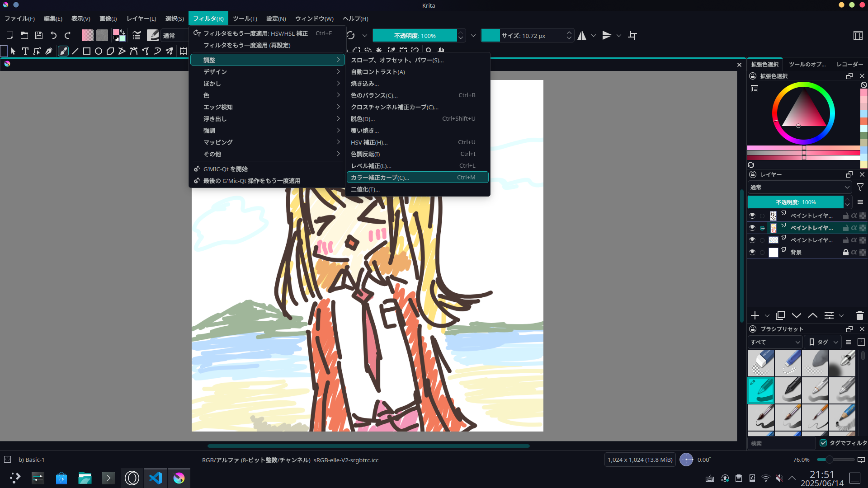This screenshot has height=488, width=868.
Task: Click G'MIC-Qt を開始 entry
Action: (x=268, y=169)
